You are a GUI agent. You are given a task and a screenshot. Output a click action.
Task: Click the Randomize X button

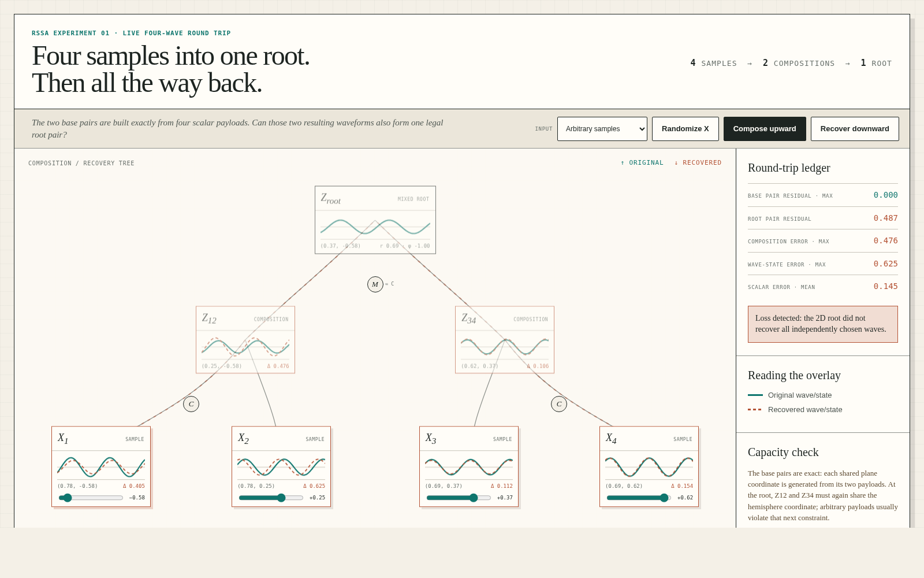coord(685,129)
